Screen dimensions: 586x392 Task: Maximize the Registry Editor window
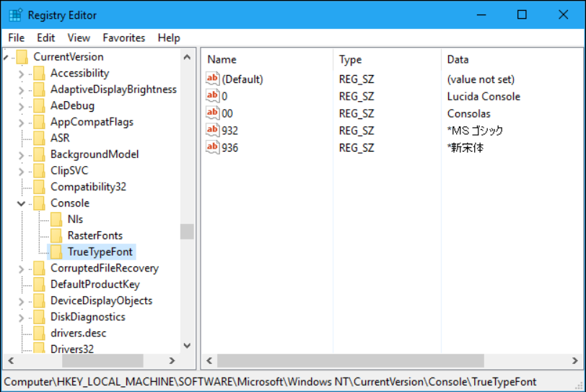tap(522, 15)
